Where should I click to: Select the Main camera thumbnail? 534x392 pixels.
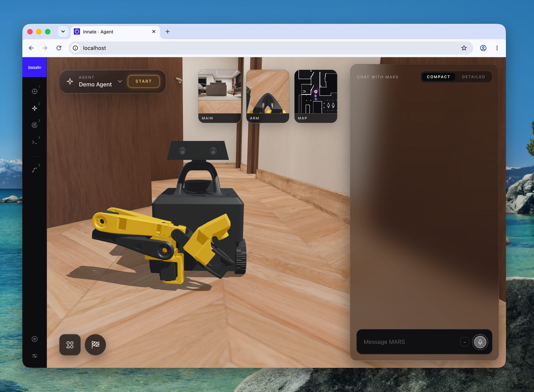[220, 96]
